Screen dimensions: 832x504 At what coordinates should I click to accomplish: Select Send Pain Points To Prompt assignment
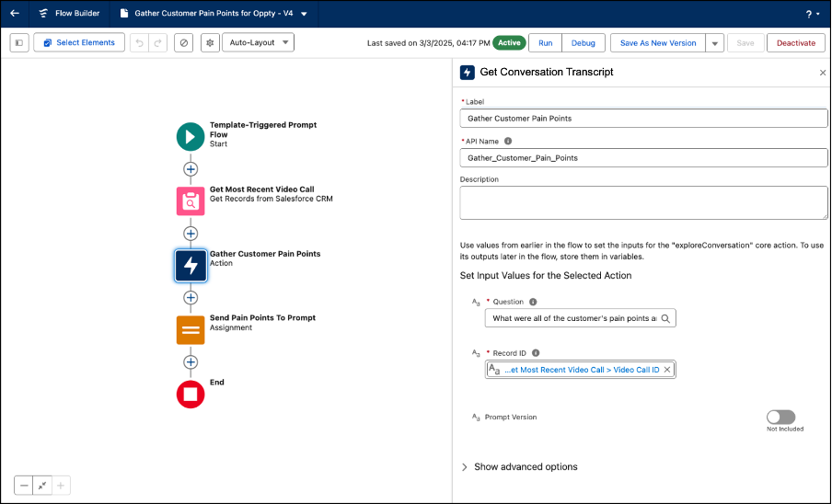click(x=191, y=330)
